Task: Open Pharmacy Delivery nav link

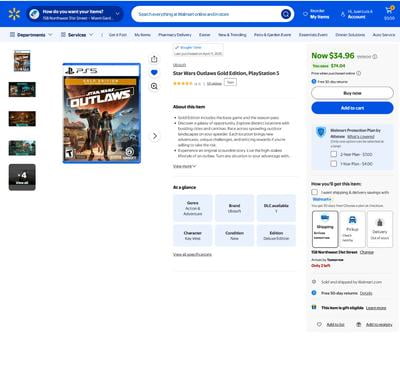Action: click(175, 35)
